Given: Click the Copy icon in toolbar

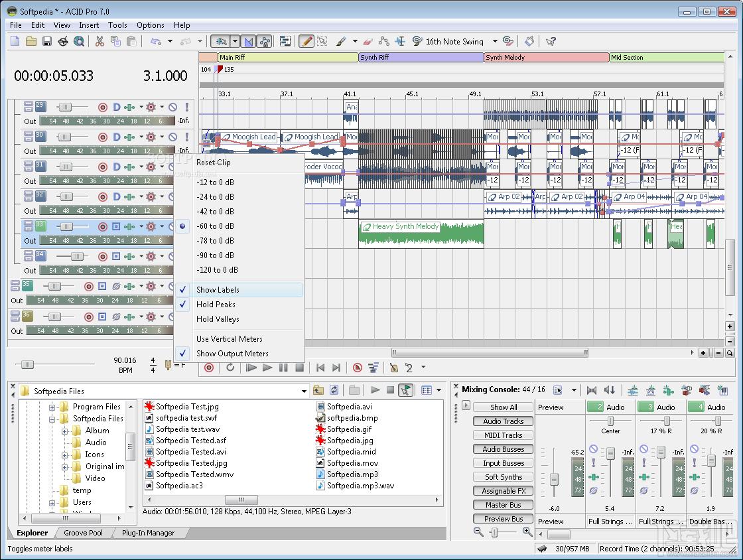Looking at the screenshot, I should point(115,41).
